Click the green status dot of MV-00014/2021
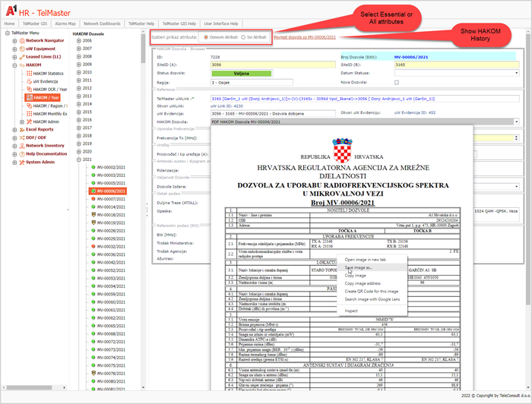Screen dimensions: 532x404 (x=93, y=207)
